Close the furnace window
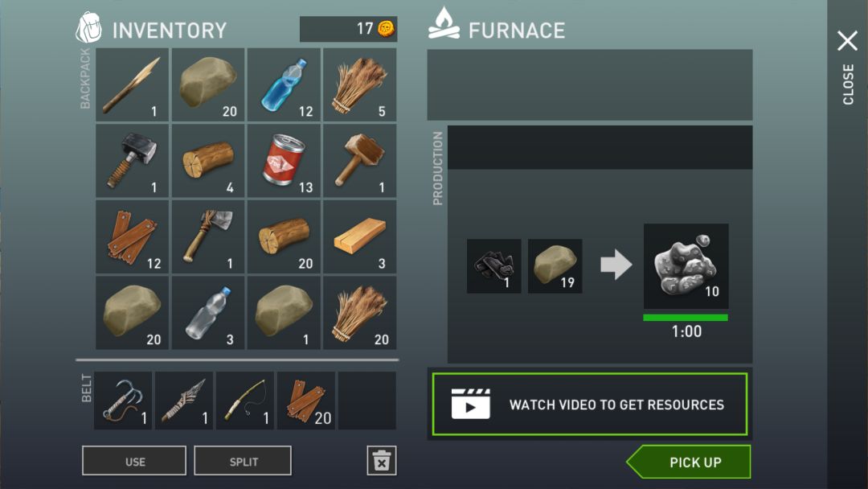The width and height of the screenshot is (868, 489). [848, 42]
